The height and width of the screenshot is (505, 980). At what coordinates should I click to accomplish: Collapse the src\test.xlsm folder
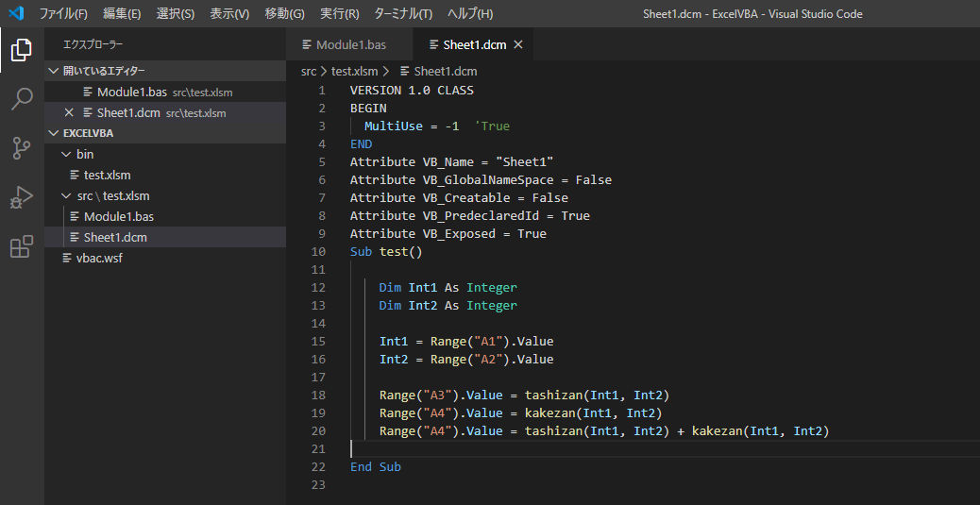[x=65, y=196]
